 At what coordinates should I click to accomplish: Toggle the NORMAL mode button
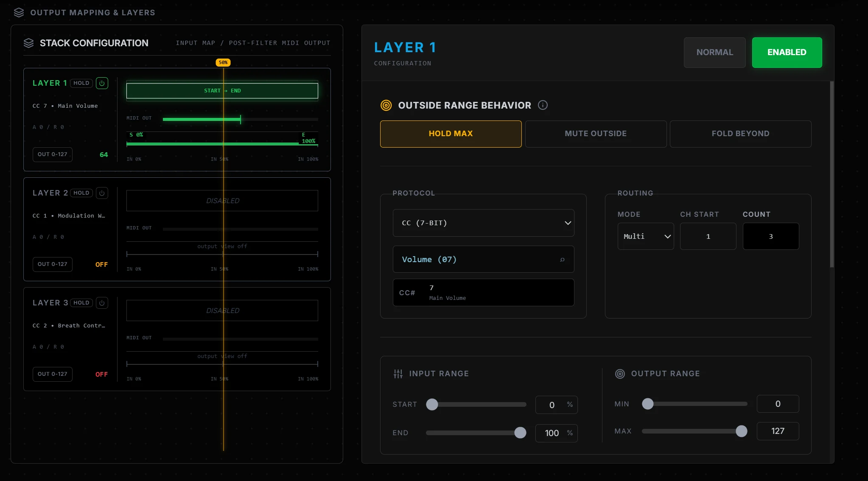click(x=715, y=53)
